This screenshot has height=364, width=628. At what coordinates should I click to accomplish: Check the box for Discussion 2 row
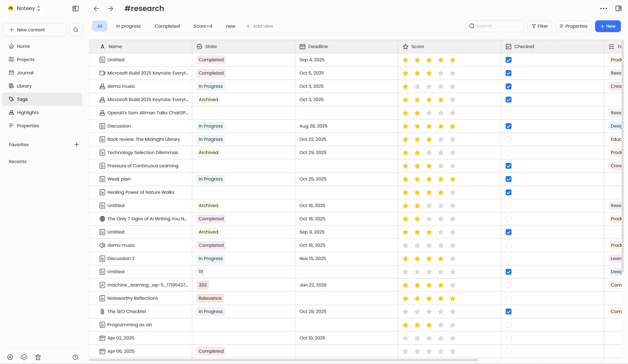(508, 259)
